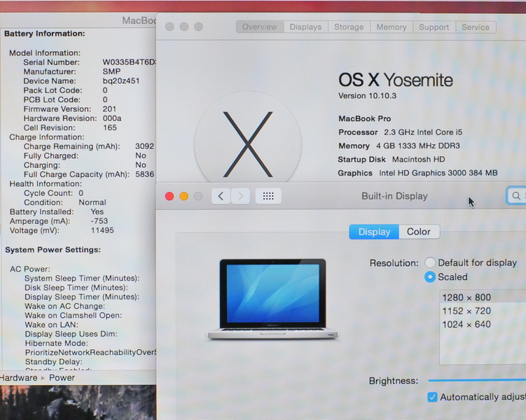Click Manufacturer value SMP
The width and height of the screenshot is (526, 420).
[111, 71]
